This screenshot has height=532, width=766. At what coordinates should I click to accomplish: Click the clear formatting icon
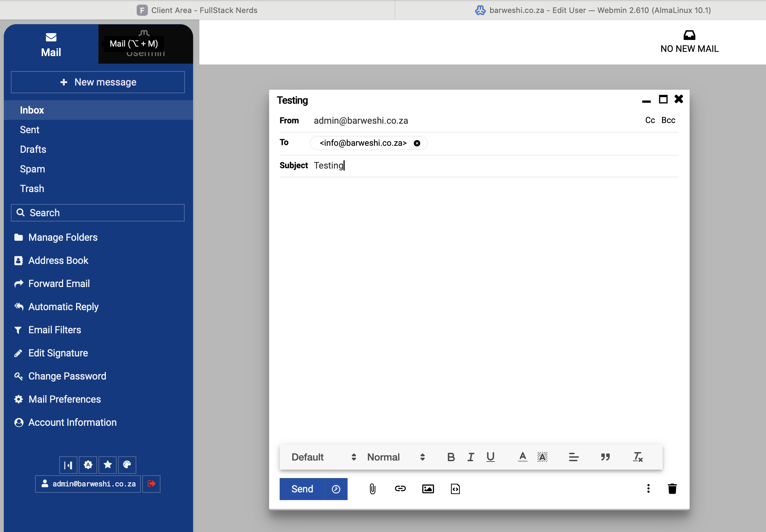[637, 457]
